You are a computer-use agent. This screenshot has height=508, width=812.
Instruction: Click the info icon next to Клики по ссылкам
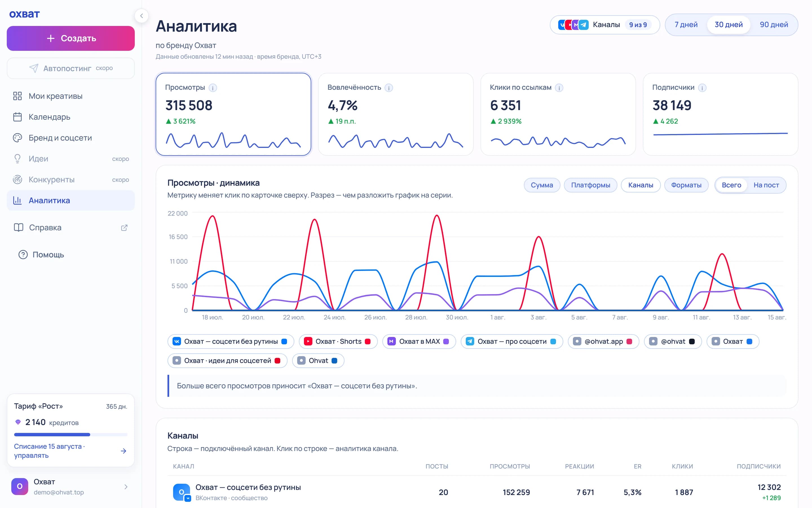click(x=559, y=88)
